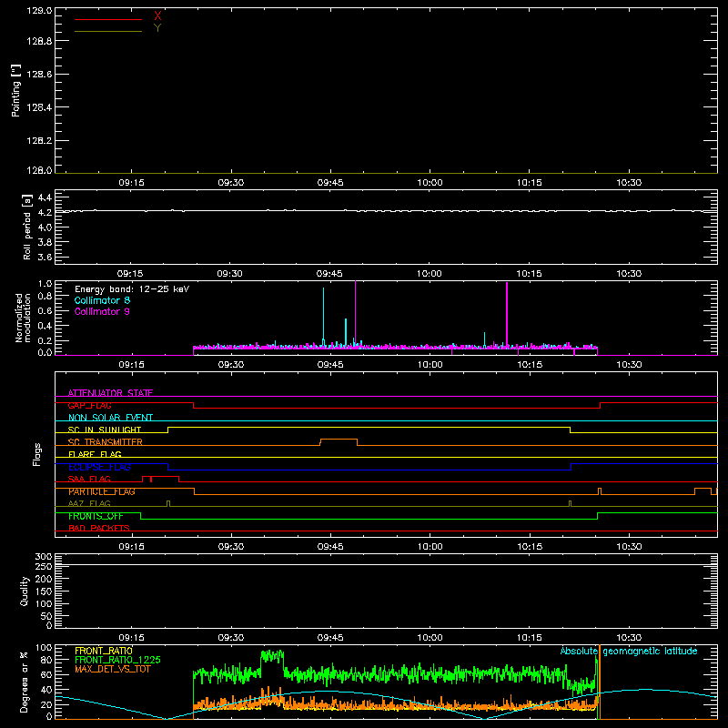Click the PARTICLE_FLAG label
Screen dimensions: 728x728
[x=102, y=491]
